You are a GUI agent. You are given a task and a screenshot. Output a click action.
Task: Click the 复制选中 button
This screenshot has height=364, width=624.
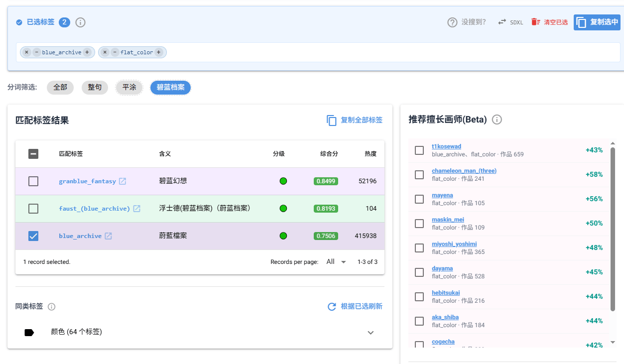[597, 22]
